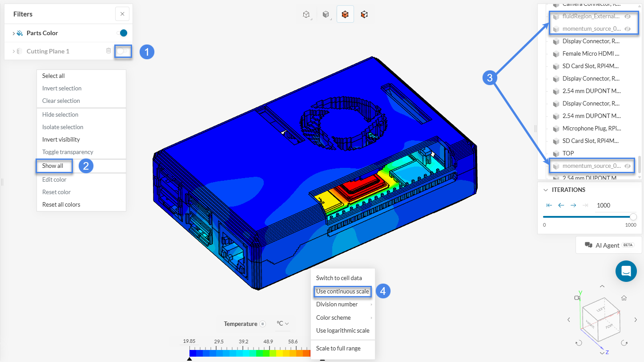Close the Filters panel
This screenshot has height=362, width=644.
pyautogui.click(x=122, y=14)
